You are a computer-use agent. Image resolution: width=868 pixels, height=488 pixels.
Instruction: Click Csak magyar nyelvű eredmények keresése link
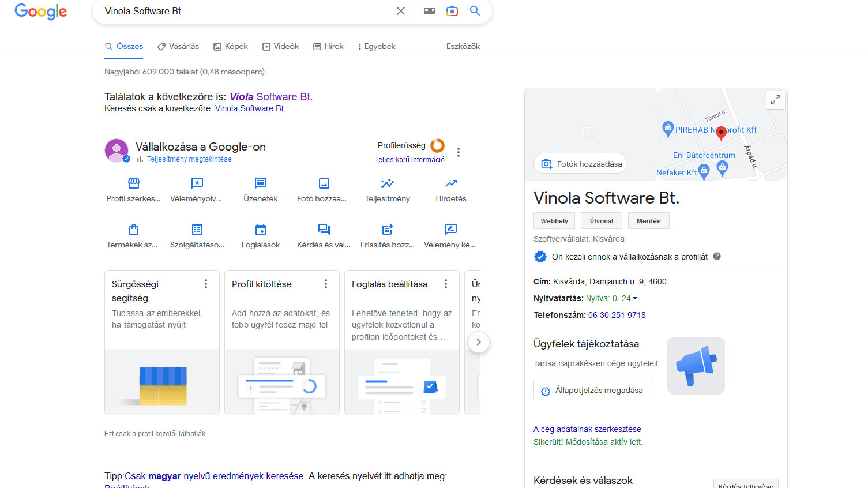pos(214,476)
